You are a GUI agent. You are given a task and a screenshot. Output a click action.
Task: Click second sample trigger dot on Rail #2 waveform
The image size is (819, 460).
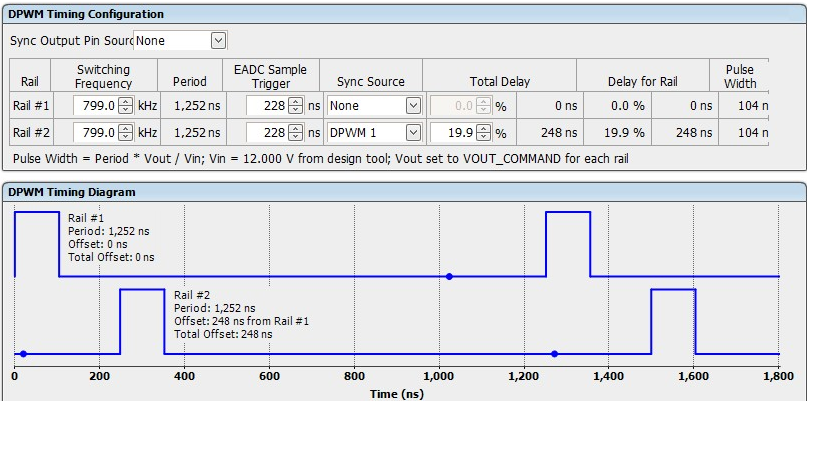pos(555,354)
